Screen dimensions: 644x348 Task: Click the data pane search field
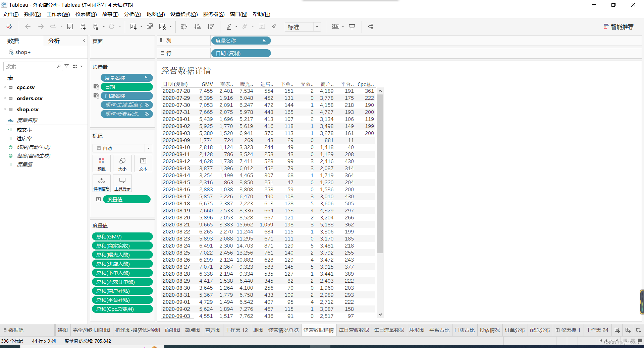tap(33, 66)
